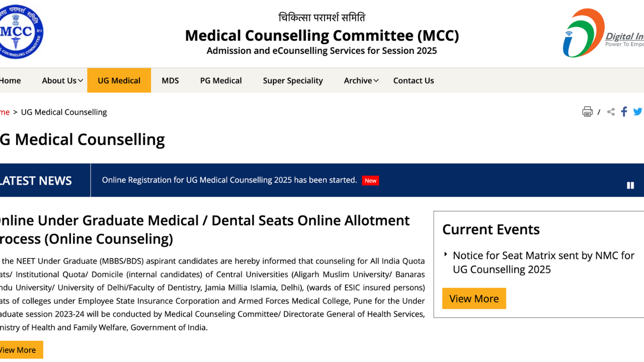Share page on Twitter
This screenshot has width=644, height=362.
click(x=637, y=112)
